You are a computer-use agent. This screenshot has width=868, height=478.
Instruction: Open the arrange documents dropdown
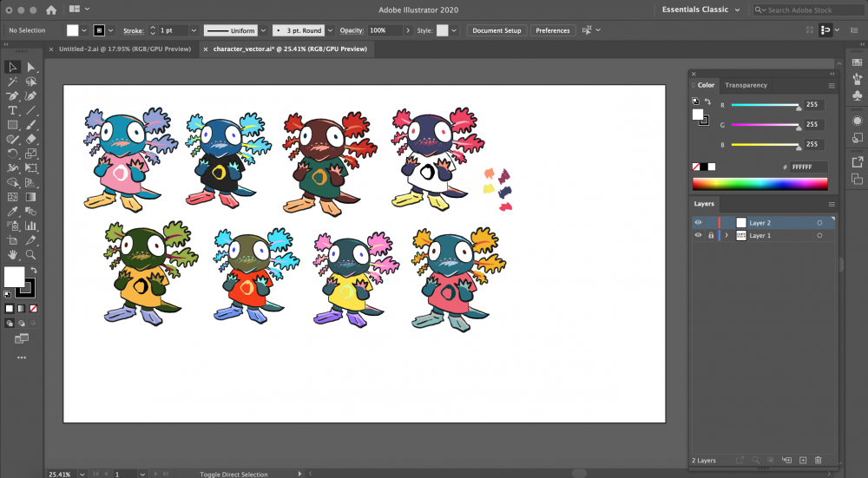[x=79, y=10]
